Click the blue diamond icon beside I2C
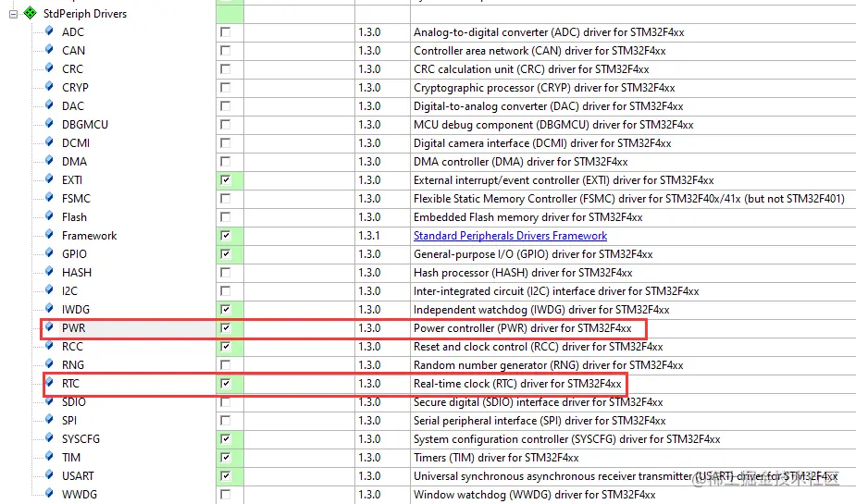The image size is (856, 504). coord(49,290)
